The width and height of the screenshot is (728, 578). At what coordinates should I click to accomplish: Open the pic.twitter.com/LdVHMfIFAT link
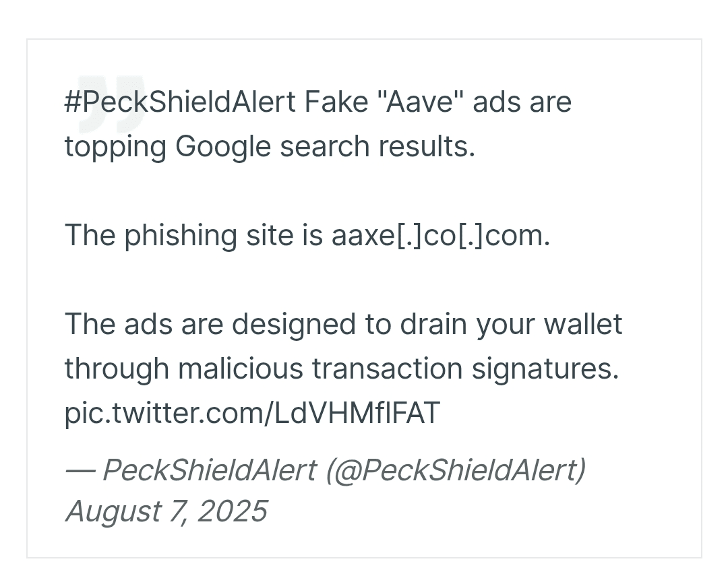point(252,413)
